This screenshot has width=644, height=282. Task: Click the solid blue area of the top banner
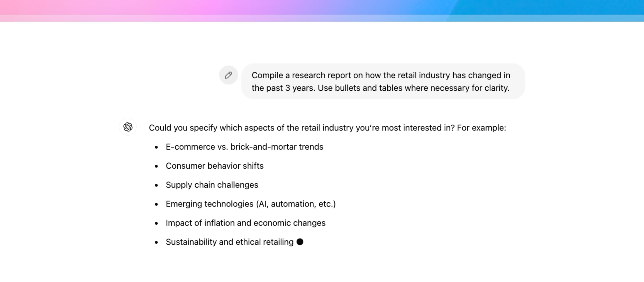[550, 7]
